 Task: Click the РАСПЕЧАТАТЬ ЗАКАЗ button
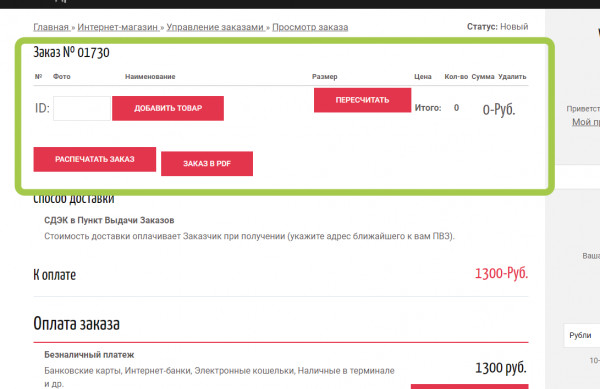pos(95,159)
